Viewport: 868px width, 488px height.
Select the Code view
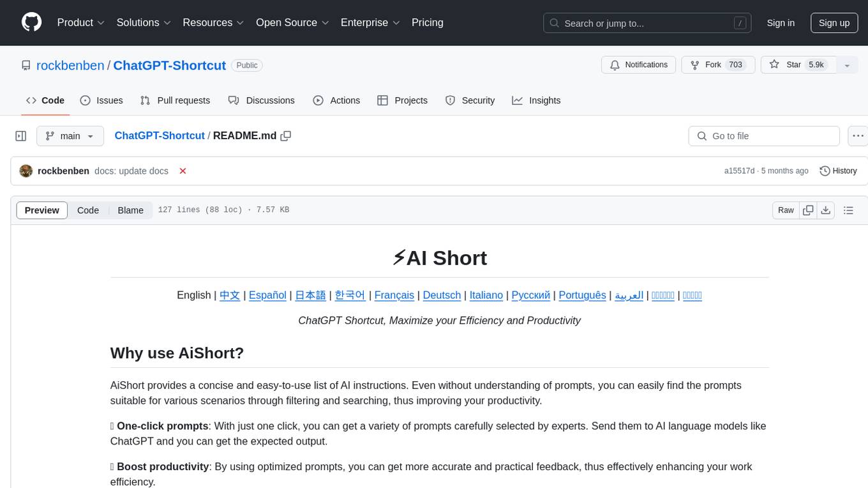tap(88, 210)
